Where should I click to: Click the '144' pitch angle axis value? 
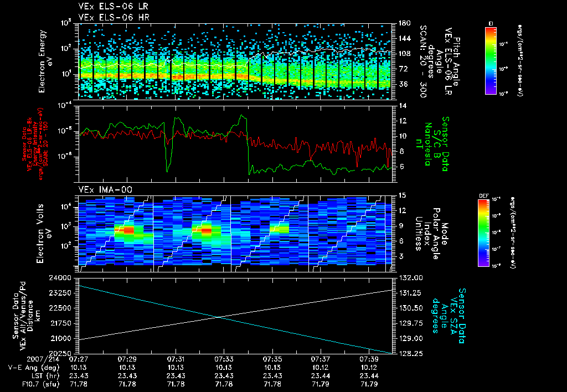405,38
